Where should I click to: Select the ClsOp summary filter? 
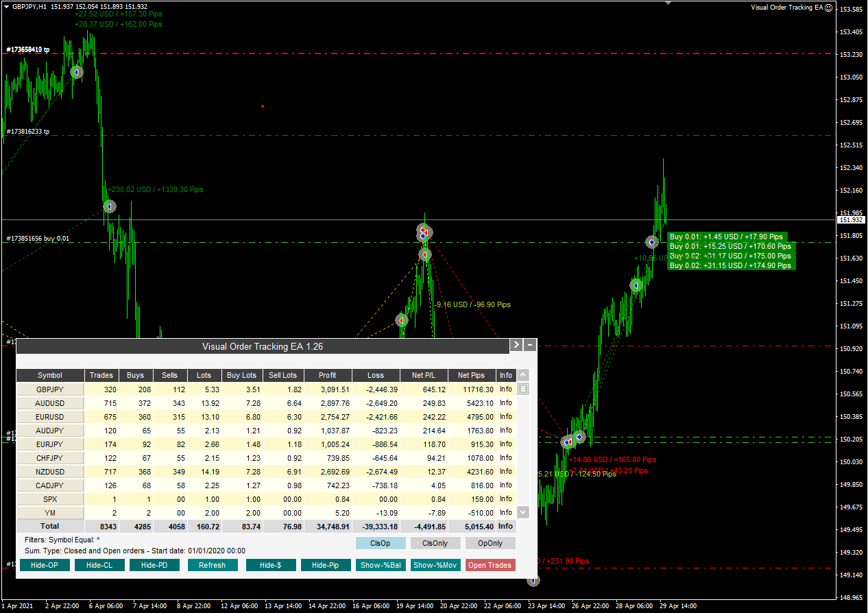click(x=381, y=543)
